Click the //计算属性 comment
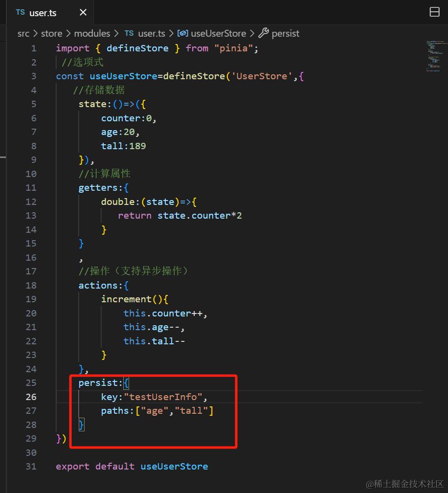 (104, 174)
